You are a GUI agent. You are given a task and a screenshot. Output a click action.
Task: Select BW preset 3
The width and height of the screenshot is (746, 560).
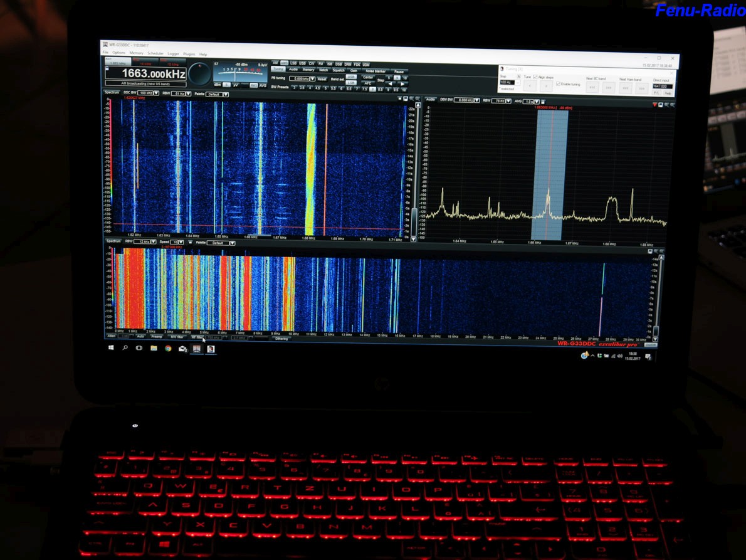[294, 88]
